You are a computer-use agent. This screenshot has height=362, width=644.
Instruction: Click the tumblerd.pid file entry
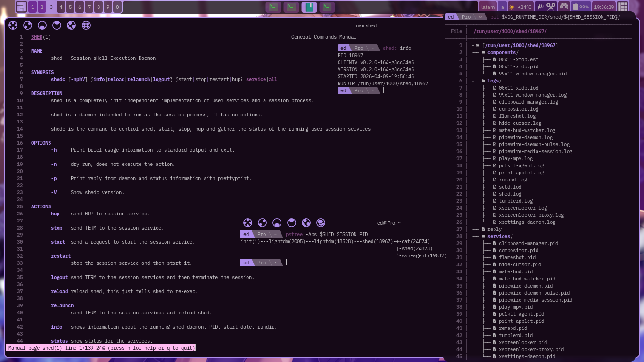click(x=516, y=335)
